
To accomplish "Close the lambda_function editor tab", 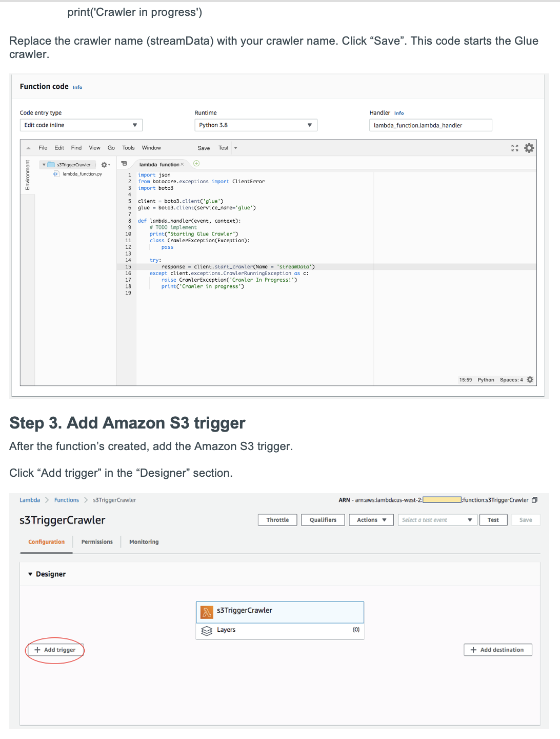I will (x=182, y=165).
